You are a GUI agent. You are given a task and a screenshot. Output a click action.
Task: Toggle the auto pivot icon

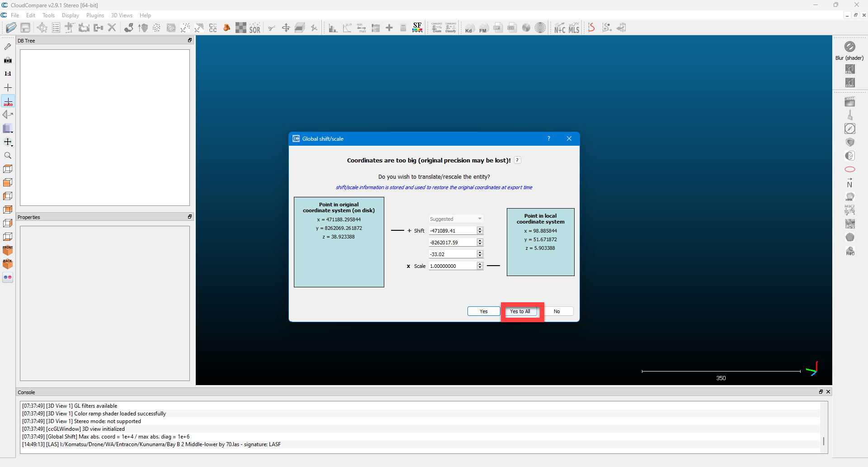8,101
